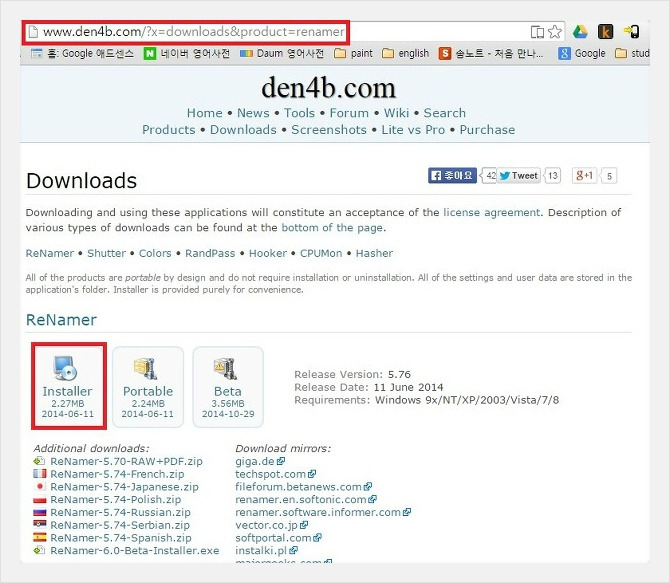Click the orange K extension icon
This screenshot has height=583, width=670.
point(605,32)
